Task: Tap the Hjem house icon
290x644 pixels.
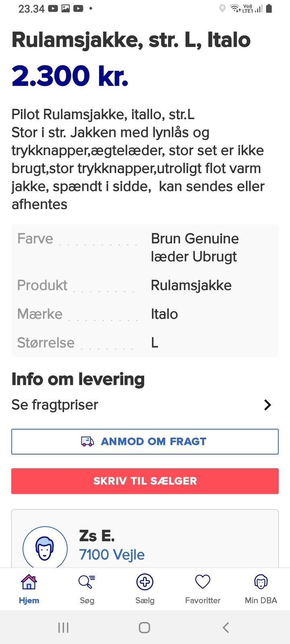Action: [29, 582]
